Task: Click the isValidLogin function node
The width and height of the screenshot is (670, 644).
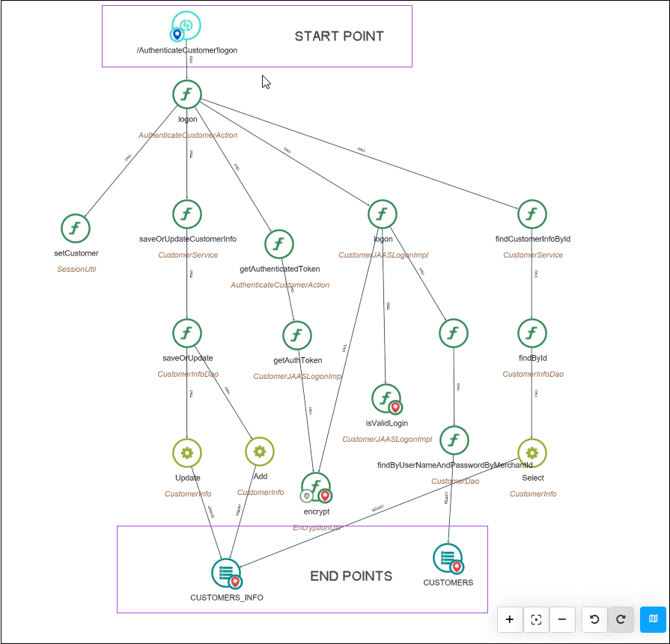Action: coord(386,398)
